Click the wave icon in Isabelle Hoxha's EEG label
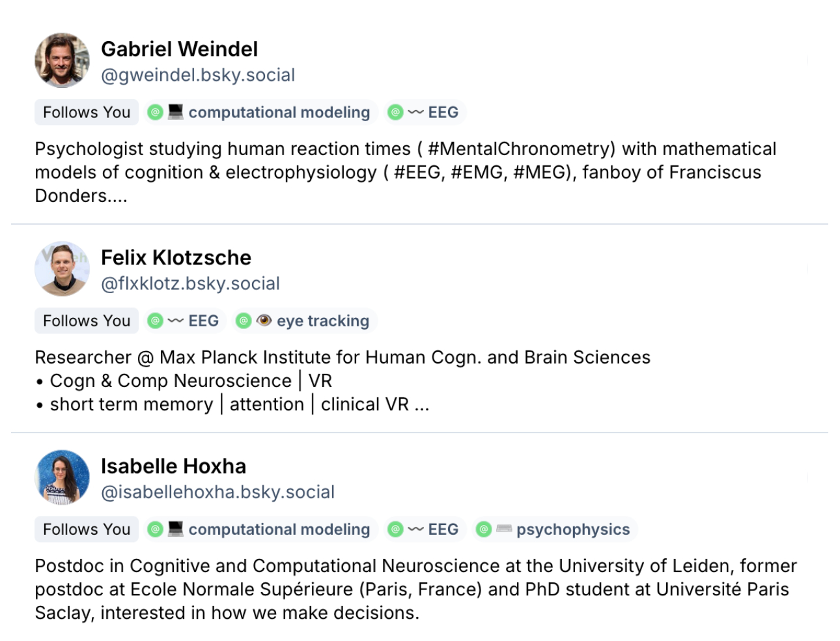 point(415,530)
